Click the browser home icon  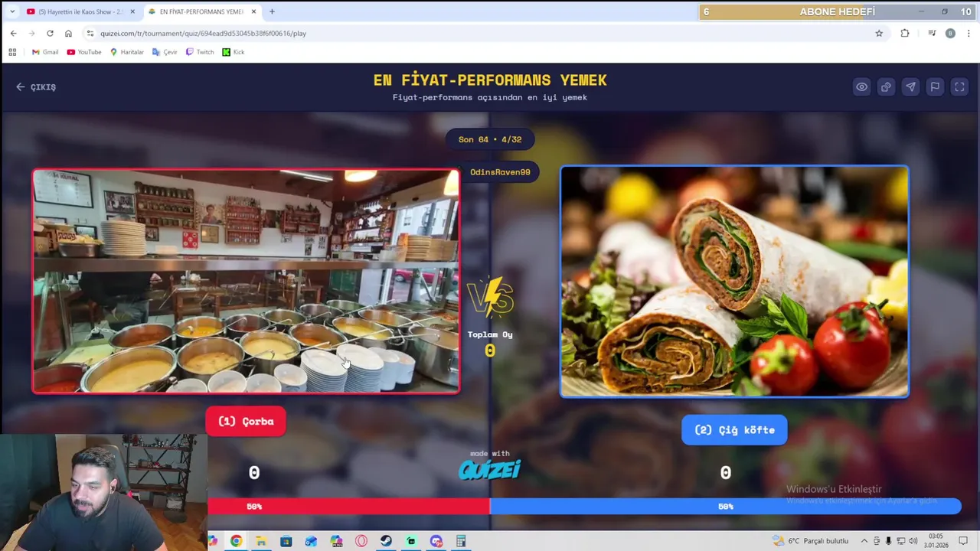68,34
